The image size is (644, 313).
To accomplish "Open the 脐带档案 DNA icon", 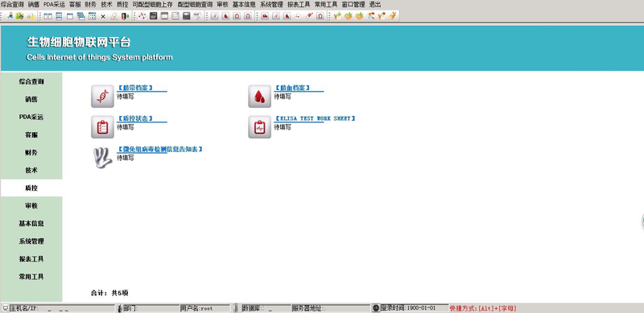I will 102,96.
